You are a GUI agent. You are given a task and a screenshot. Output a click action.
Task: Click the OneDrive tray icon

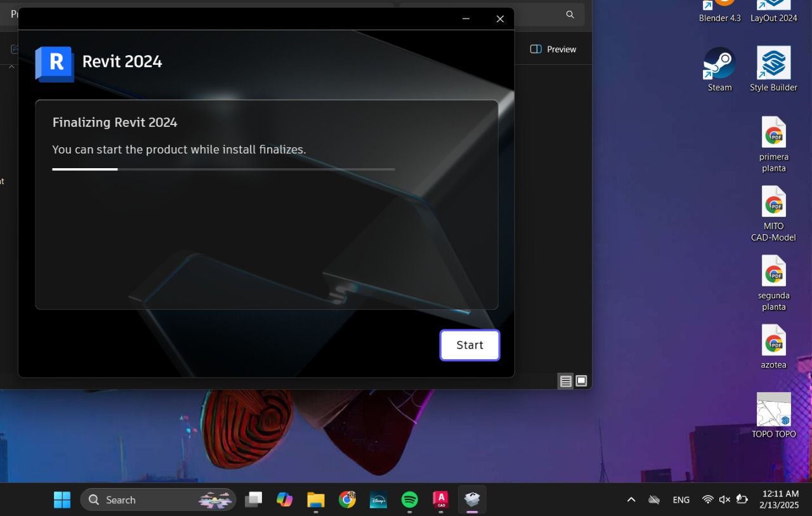click(654, 500)
